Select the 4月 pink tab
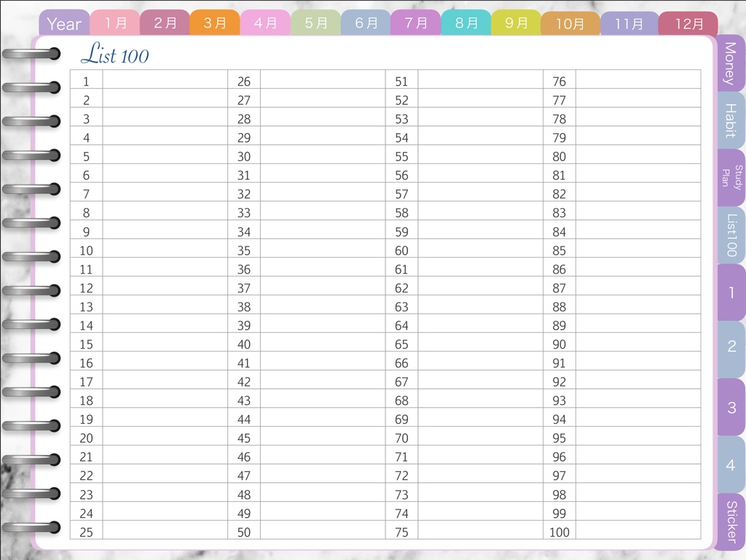The image size is (746, 560). 265,23
